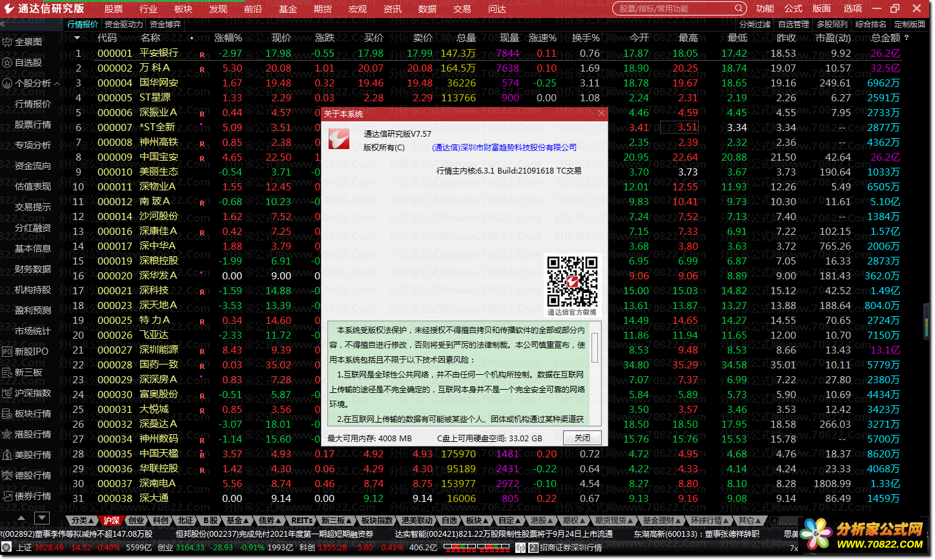
Task: Click the 通达信 app logo in title bar
Action: (x=8, y=8)
